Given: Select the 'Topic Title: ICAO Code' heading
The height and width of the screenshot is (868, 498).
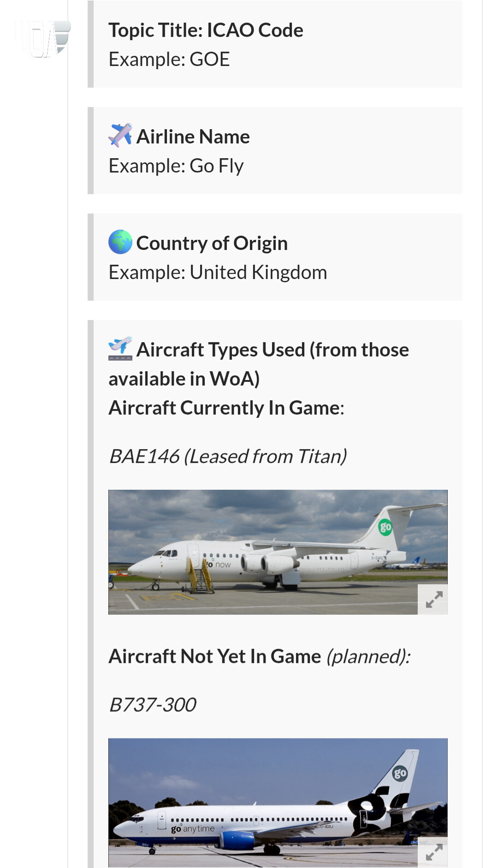Looking at the screenshot, I should pyautogui.click(x=206, y=30).
